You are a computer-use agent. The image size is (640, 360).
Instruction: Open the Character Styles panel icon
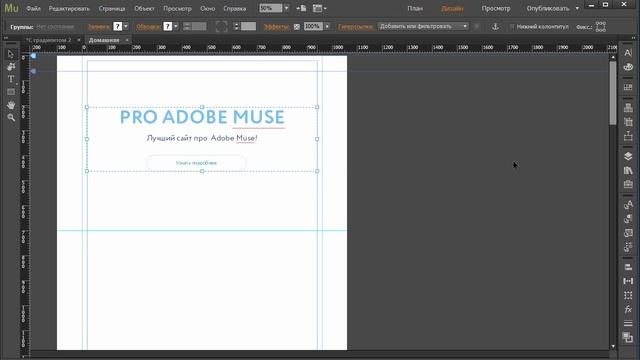coord(628,205)
